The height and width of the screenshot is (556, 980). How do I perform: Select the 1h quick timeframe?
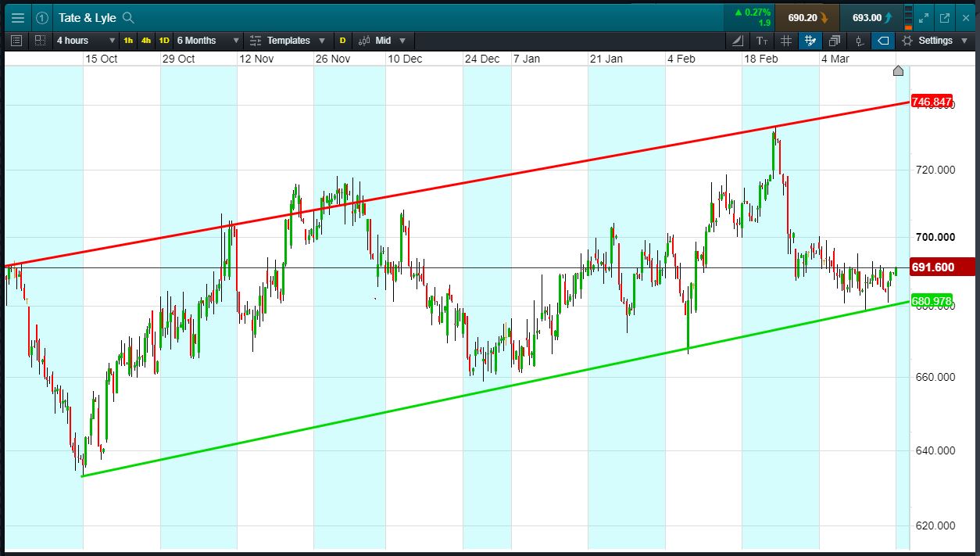tap(128, 41)
